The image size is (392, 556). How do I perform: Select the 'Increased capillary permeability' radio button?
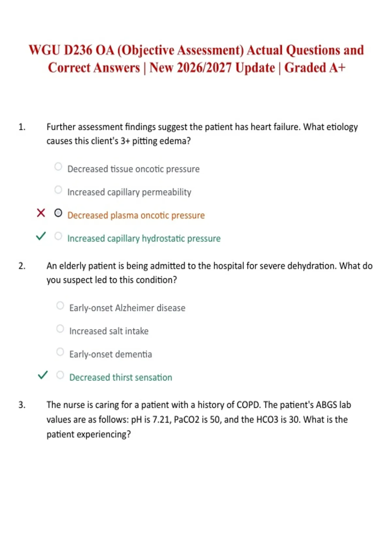point(58,190)
